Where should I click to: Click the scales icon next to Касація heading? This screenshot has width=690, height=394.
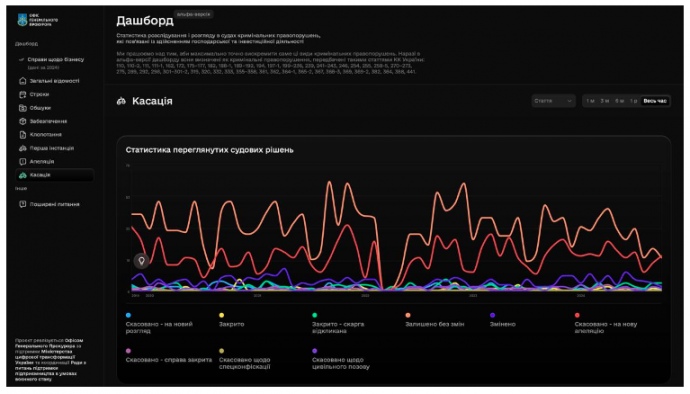coord(121,101)
